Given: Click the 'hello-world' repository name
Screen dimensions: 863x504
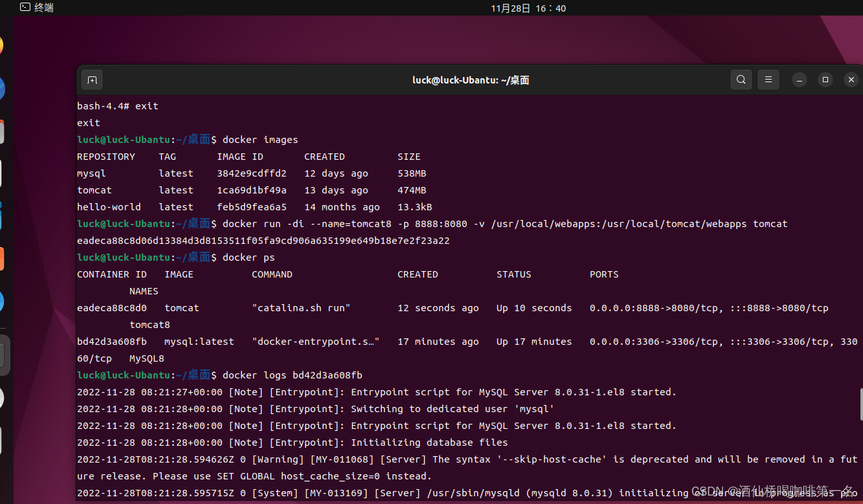Looking at the screenshot, I should point(109,207).
